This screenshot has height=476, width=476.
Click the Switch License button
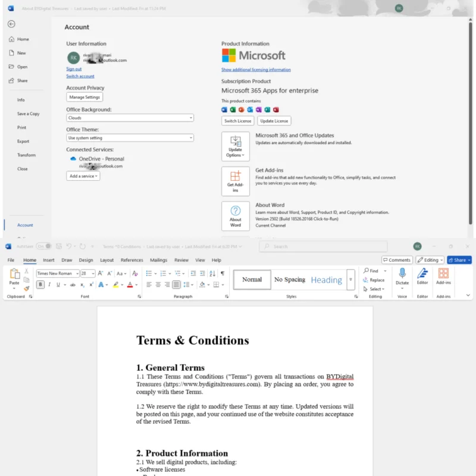click(x=237, y=120)
